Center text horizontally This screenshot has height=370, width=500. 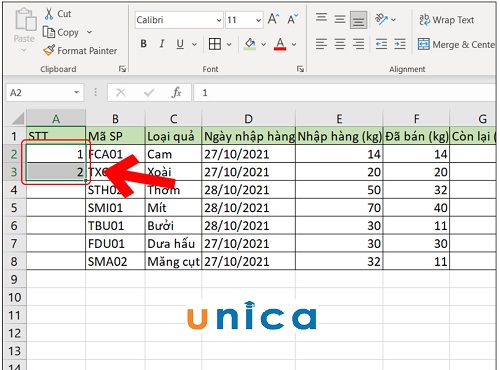point(340,44)
